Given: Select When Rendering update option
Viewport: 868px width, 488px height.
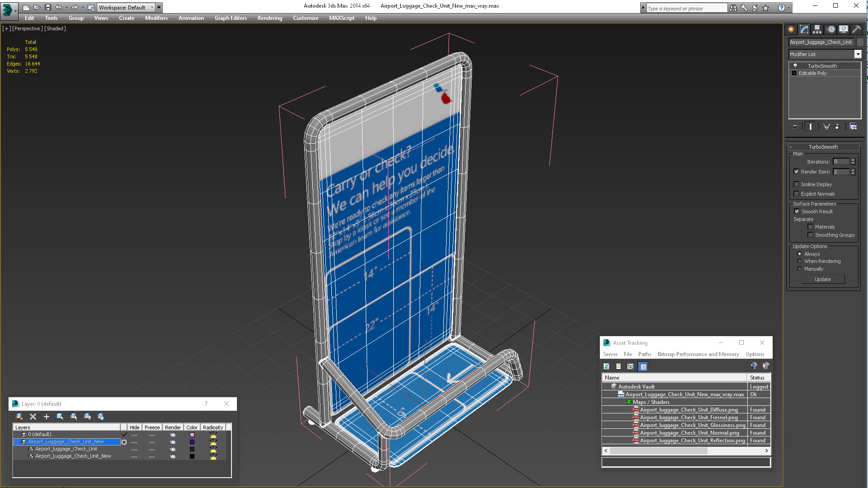Looking at the screenshot, I should tap(799, 261).
